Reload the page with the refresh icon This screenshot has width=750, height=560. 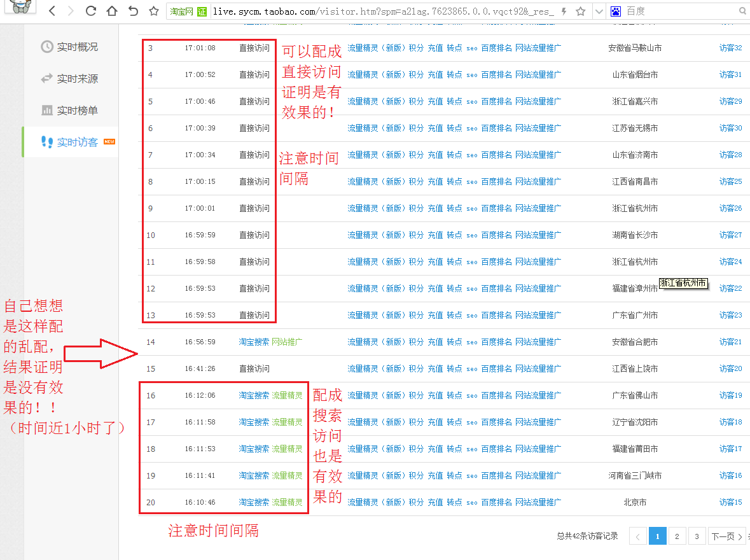91,11
